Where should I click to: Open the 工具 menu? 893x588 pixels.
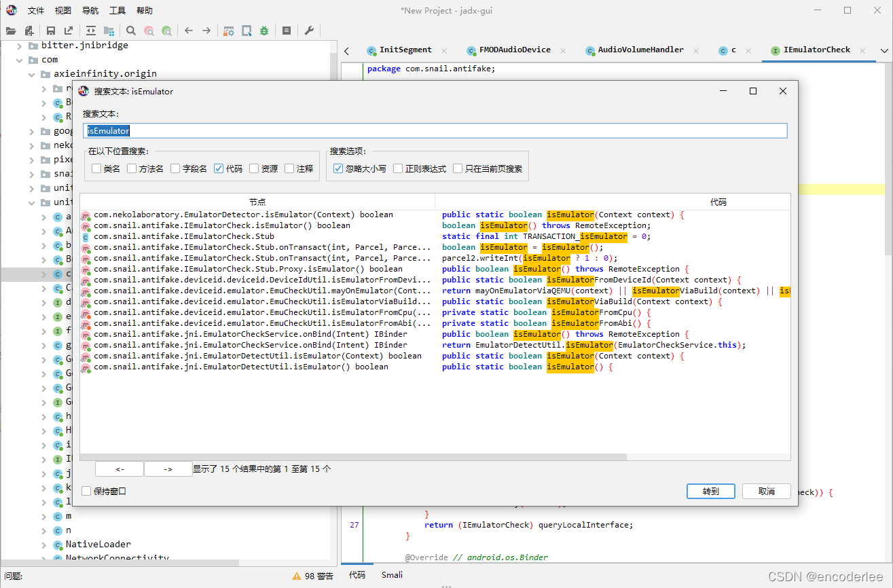[117, 11]
